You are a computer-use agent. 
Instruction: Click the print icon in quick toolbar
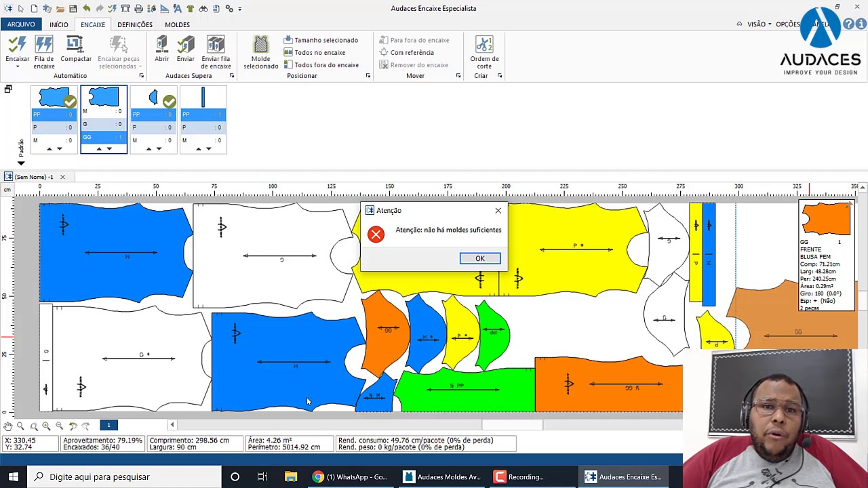[138, 9]
